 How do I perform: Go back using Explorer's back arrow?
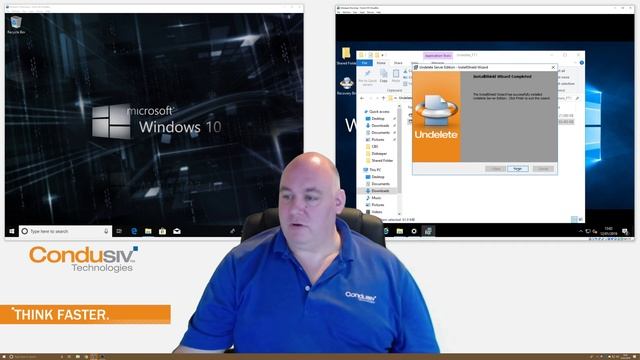coord(362,98)
